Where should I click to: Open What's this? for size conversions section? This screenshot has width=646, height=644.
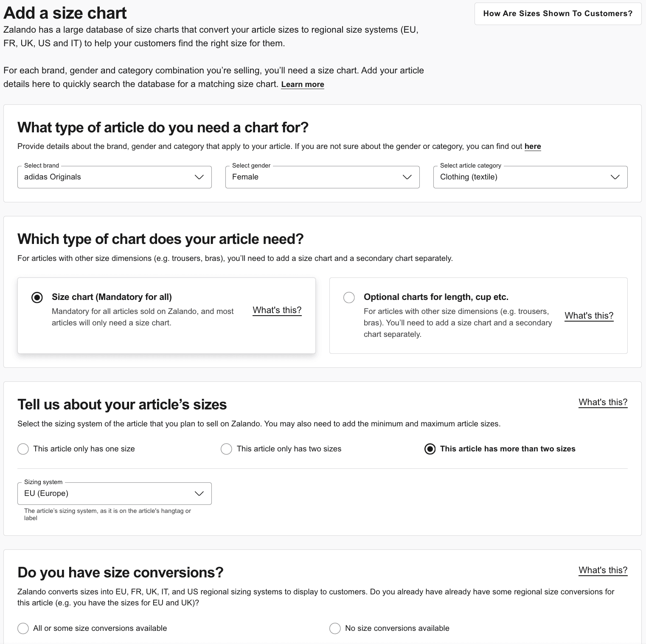click(x=603, y=570)
